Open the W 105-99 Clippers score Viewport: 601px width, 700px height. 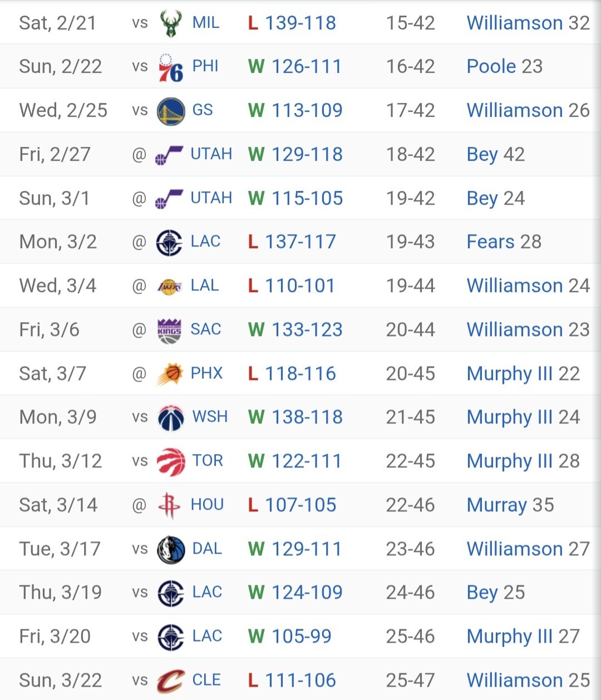click(x=289, y=636)
